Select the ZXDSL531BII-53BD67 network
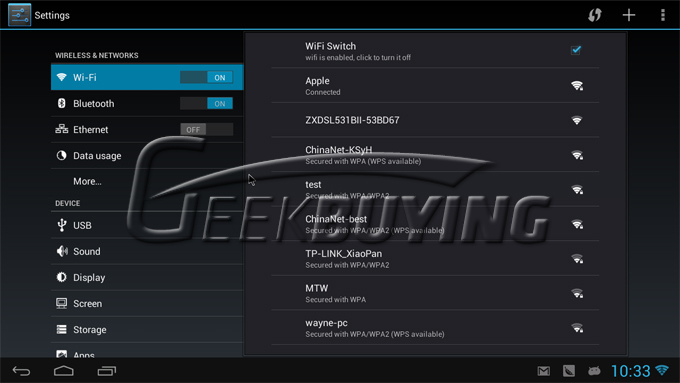680x383 pixels. point(435,120)
